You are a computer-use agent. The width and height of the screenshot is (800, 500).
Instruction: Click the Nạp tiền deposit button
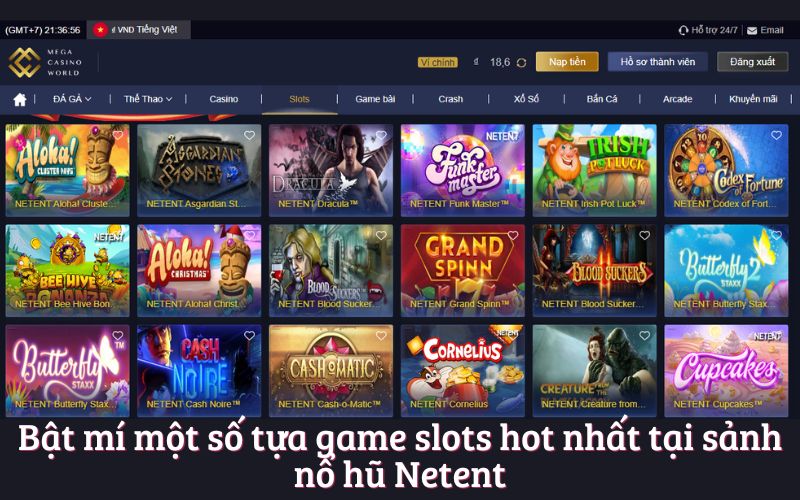click(x=567, y=62)
